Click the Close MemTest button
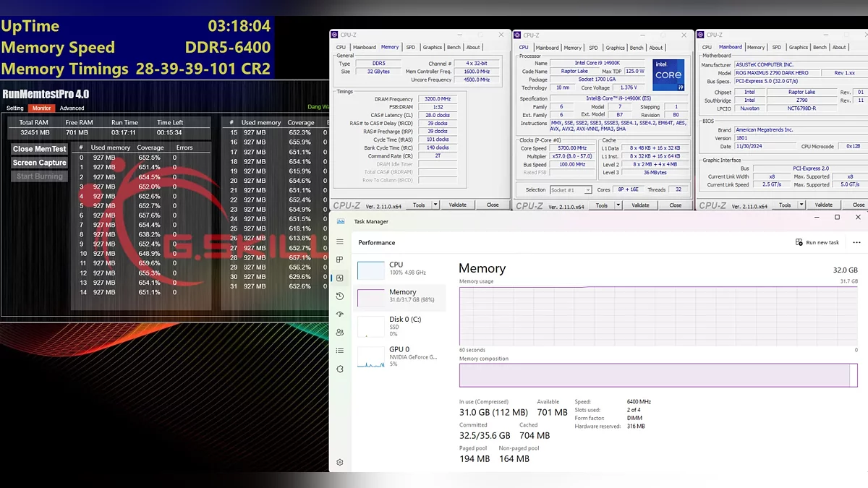The height and width of the screenshot is (488, 868). (x=39, y=149)
